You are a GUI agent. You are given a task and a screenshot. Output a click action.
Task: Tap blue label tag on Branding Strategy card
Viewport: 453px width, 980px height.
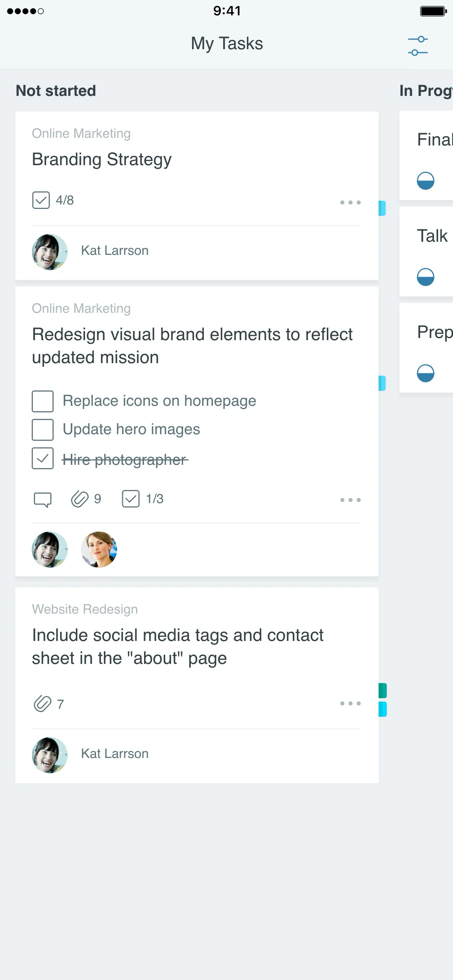(x=382, y=208)
